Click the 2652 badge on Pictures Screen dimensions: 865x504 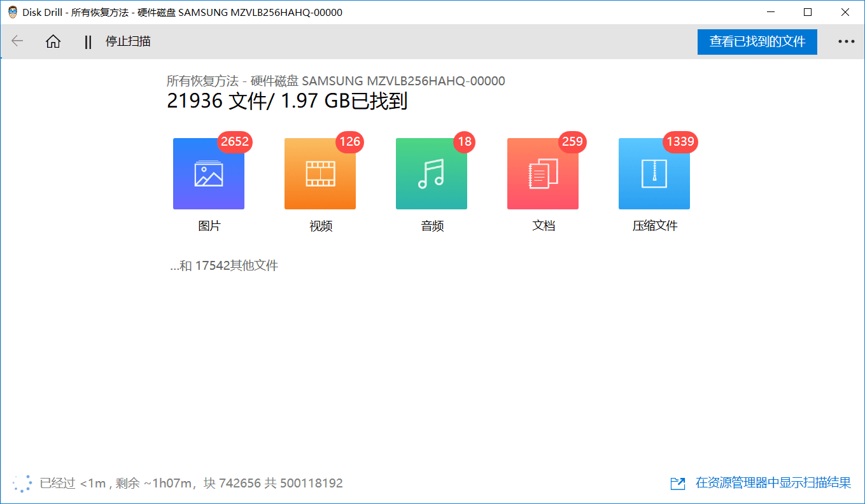click(234, 142)
